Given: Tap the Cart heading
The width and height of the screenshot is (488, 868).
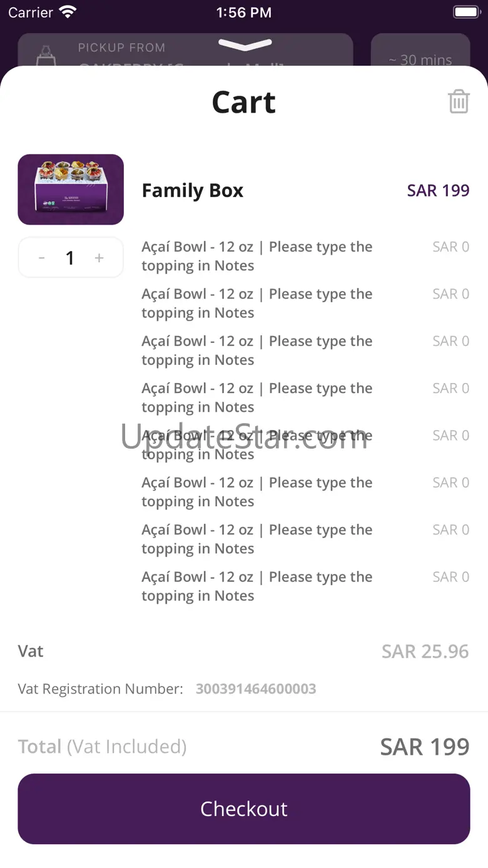Looking at the screenshot, I should click(244, 102).
